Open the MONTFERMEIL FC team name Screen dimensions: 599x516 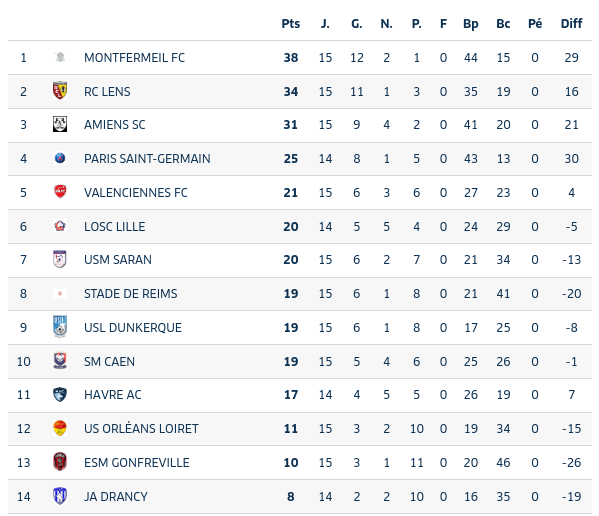[x=134, y=58]
